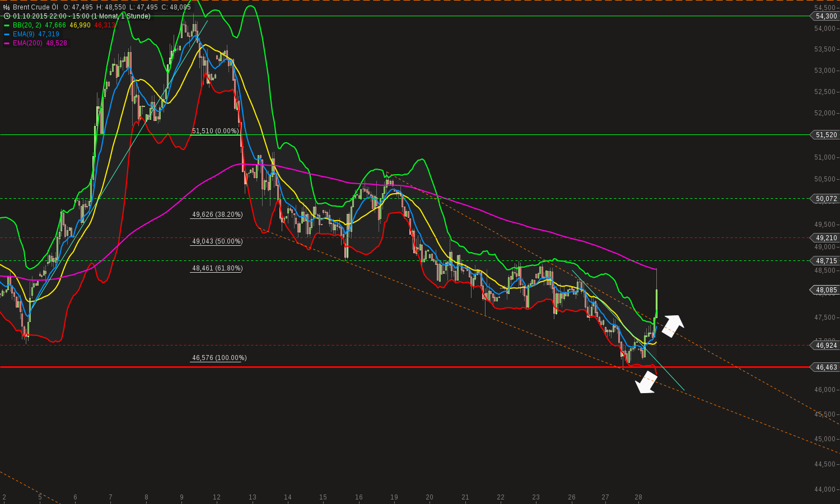Click the magenta EMA(200) legend marker
Image resolution: width=840 pixels, height=504 pixels.
point(7,43)
